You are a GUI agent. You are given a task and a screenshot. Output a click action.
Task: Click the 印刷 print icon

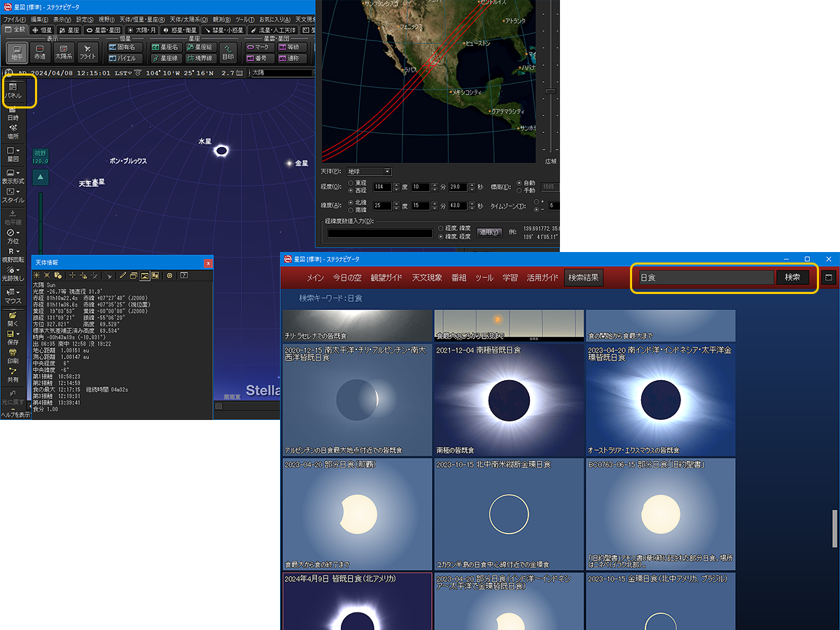(x=13, y=356)
